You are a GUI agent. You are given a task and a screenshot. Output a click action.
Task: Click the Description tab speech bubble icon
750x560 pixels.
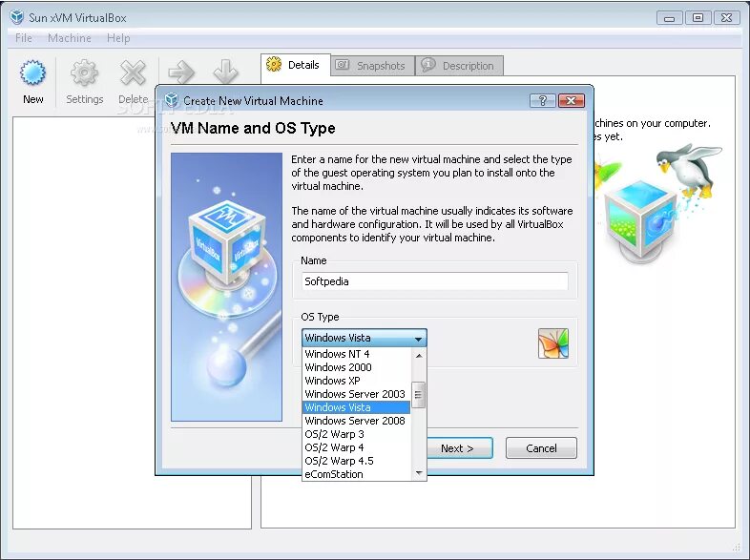[428, 64]
